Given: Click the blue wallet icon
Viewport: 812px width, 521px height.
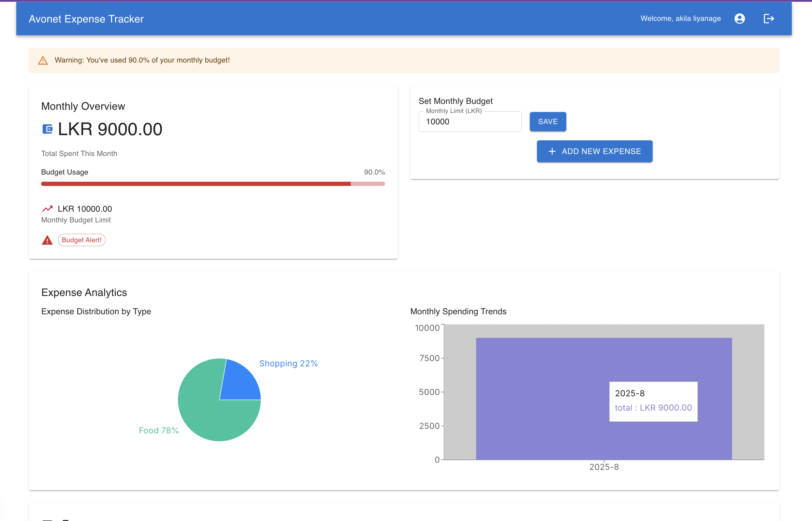Looking at the screenshot, I should (x=47, y=129).
